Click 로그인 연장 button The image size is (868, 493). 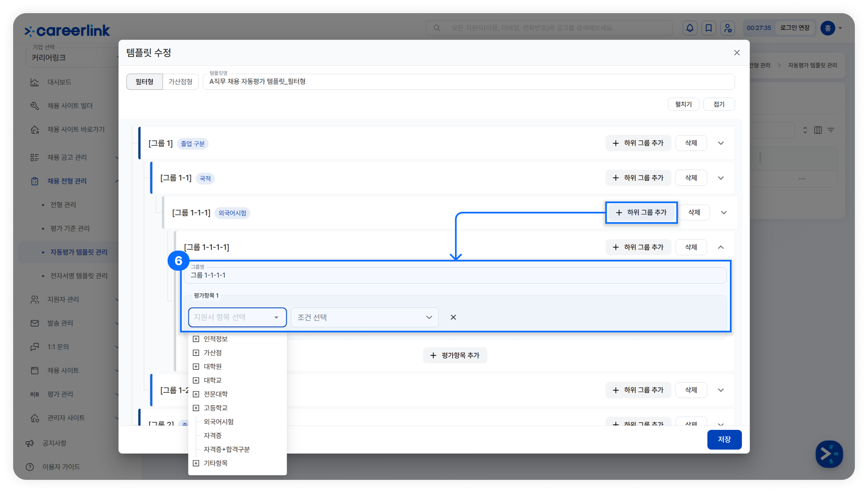click(x=795, y=28)
